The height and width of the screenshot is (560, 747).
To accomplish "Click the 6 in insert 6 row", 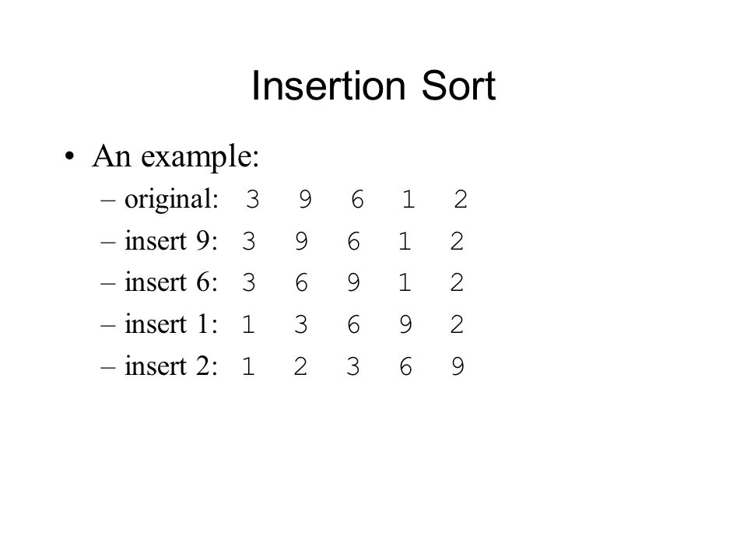I will click(302, 283).
